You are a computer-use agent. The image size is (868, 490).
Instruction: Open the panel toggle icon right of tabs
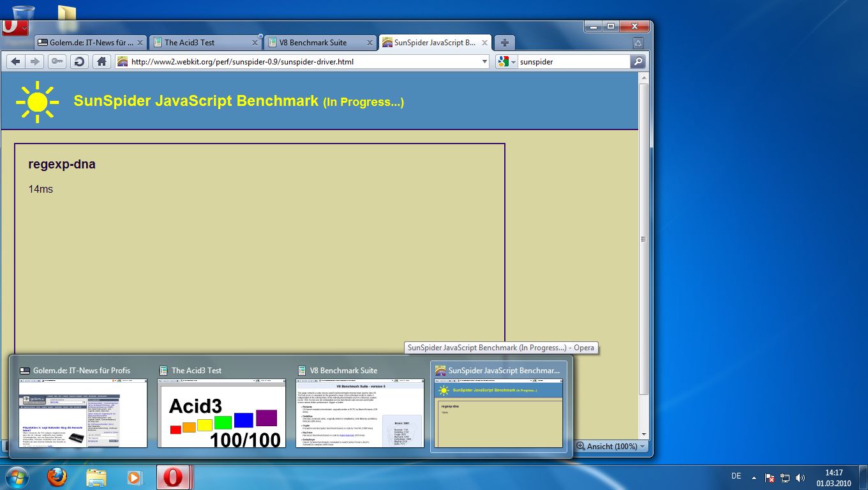[x=638, y=42]
